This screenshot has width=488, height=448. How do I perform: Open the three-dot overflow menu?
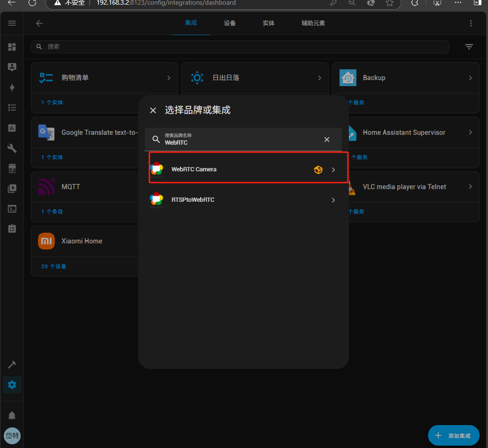point(471,23)
